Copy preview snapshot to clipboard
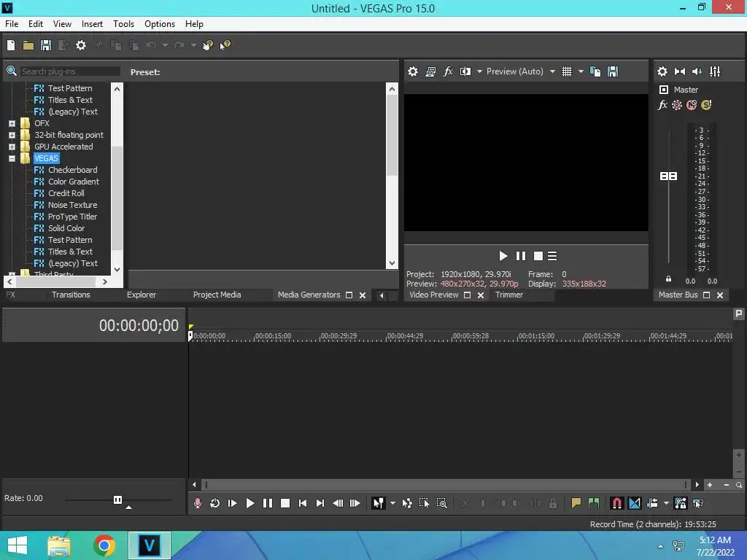This screenshot has width=747, height=560. click(595, 71)
